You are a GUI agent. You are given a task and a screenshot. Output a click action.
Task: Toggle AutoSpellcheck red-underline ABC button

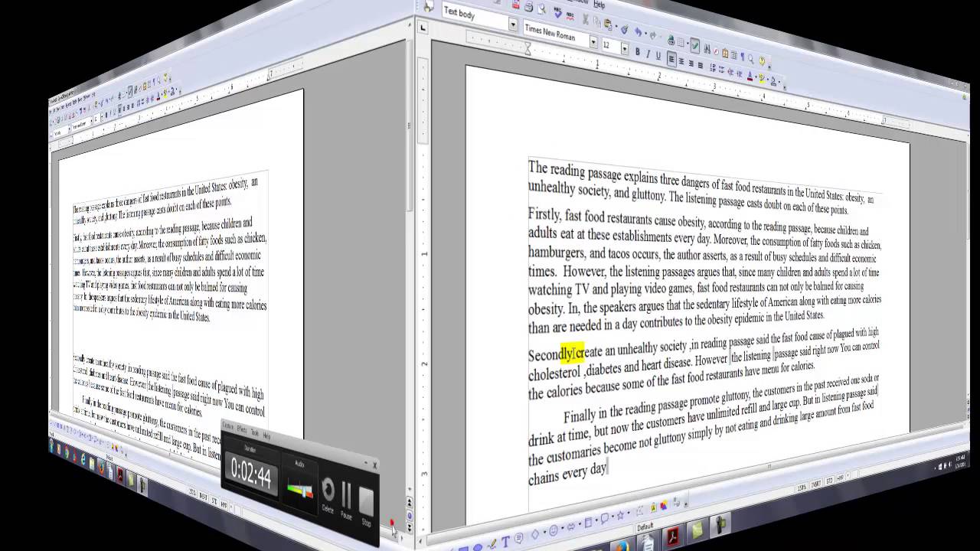[570, 15]
